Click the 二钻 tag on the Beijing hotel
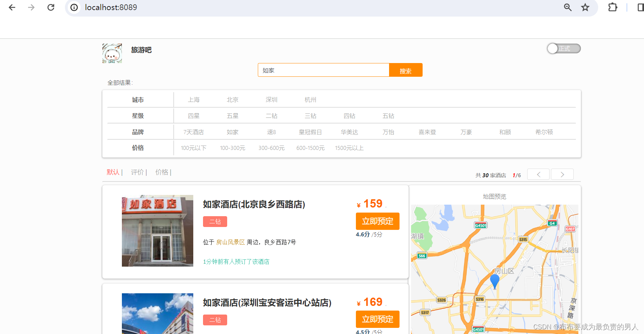 (x=215, y=222)
